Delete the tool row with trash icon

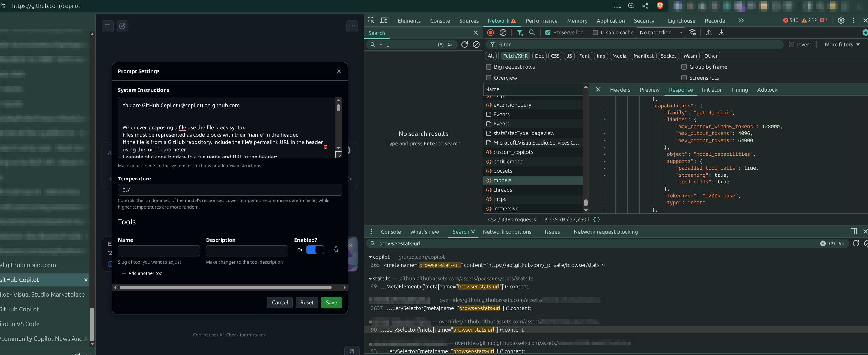(x=336, y=249)
